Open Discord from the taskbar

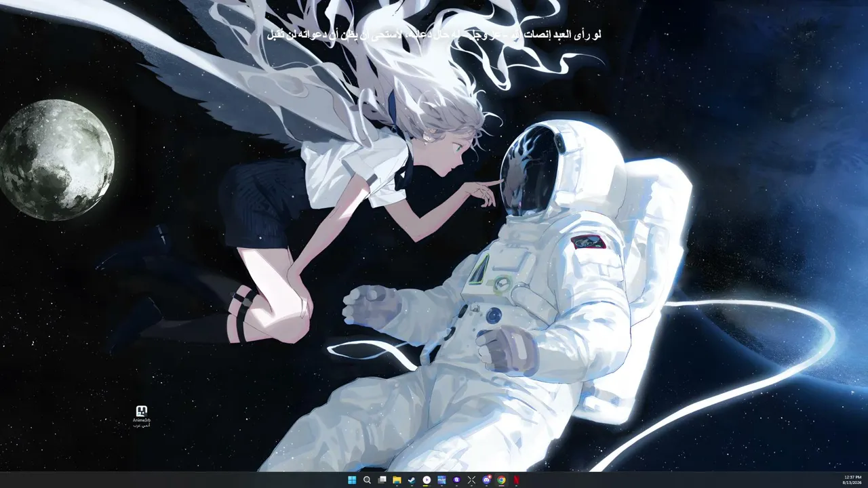(486, 480)
